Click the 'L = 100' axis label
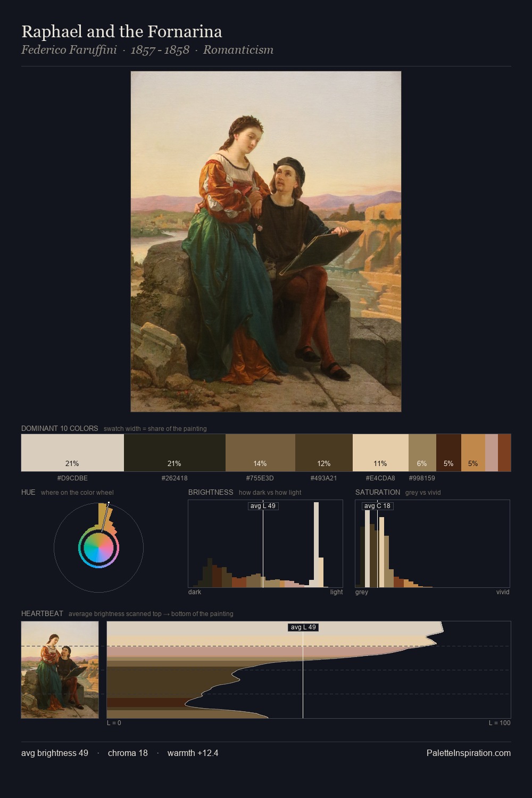 point(500,723)
